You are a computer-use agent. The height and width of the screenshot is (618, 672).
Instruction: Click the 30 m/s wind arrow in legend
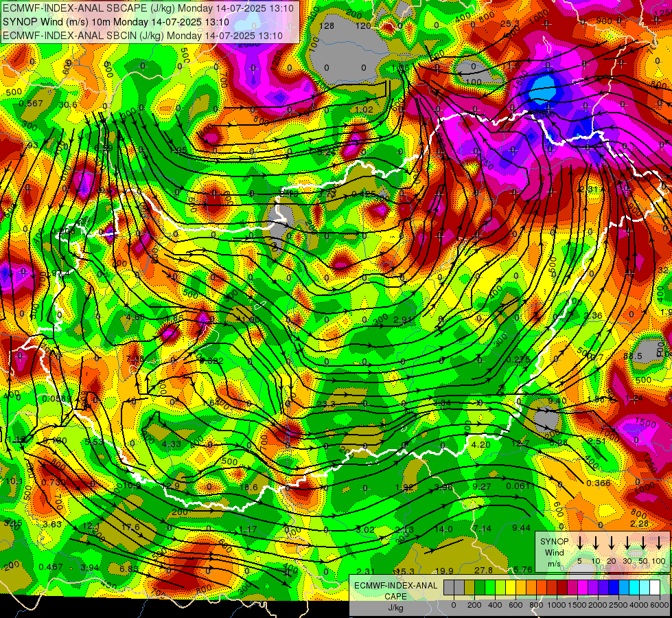click(x=627, y=543)
